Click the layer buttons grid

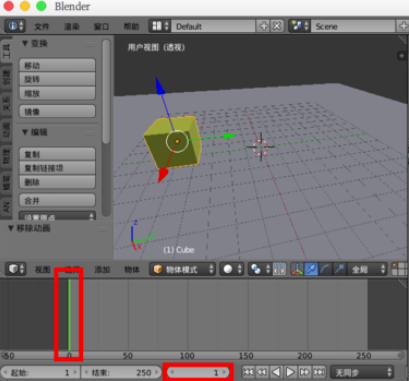400,269
